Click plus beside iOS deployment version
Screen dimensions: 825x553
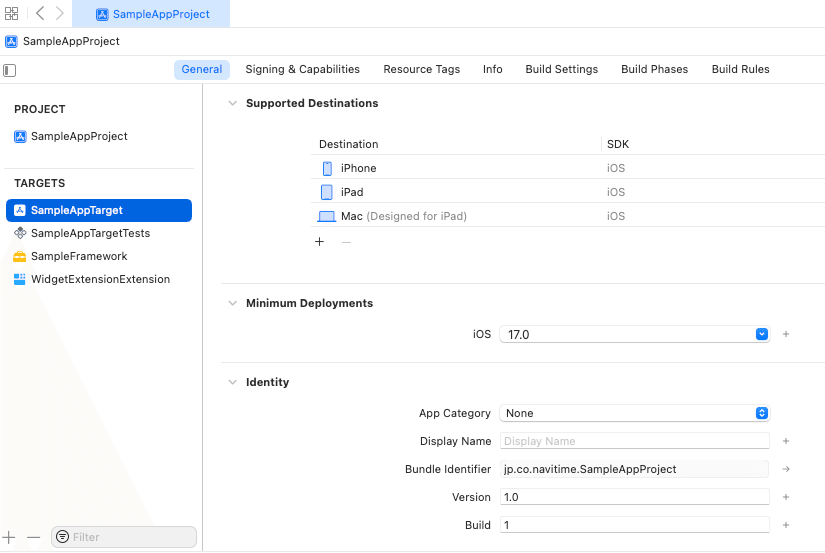click(786, 334)
